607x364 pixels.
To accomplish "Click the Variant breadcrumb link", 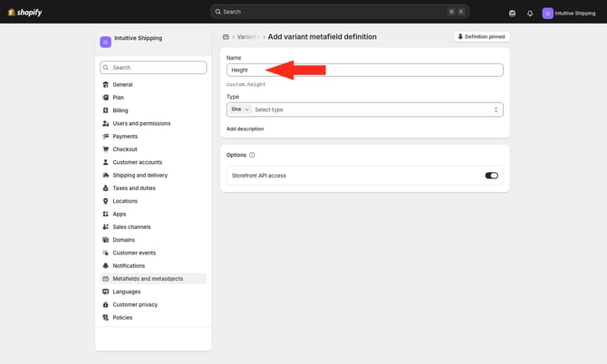I will point(246,37).
